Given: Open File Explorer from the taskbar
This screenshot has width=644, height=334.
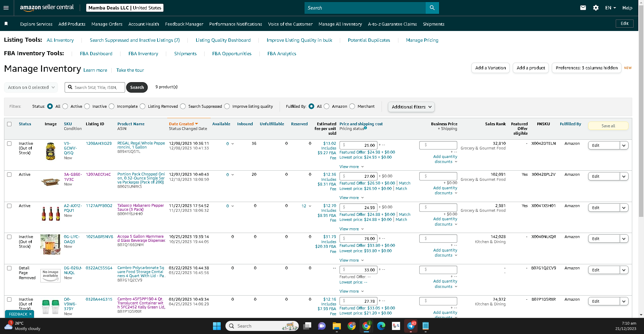Looking at the screenshot, I should click(x=336, y=326).
